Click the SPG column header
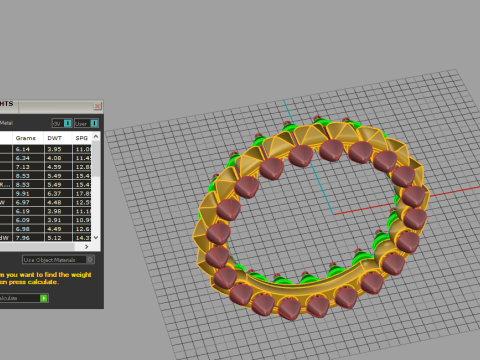Screen dimensions: 480x360 pyautogui.click(x=82, y=138)
